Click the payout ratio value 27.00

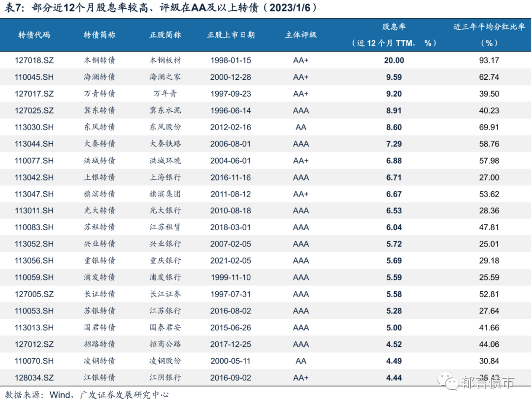(489, 177)
